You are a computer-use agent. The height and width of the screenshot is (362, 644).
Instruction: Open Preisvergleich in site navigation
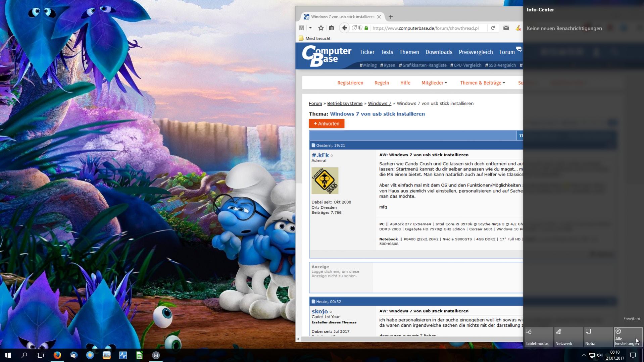click(x=476, y=52)
